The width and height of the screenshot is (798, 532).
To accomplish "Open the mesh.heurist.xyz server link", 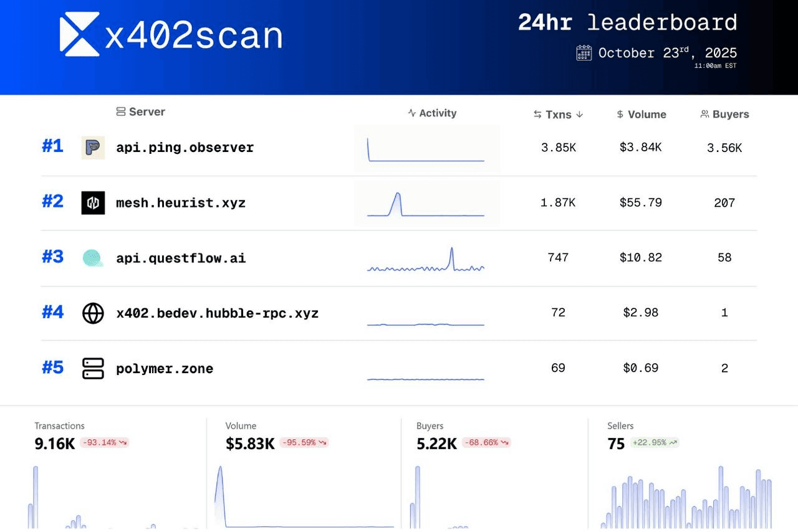I will (x=181, y=203).
